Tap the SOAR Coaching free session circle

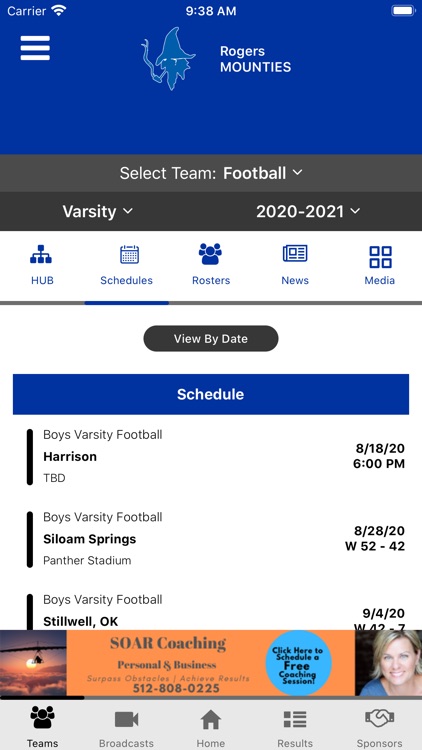pyautogui.click(x=299, y=663)
